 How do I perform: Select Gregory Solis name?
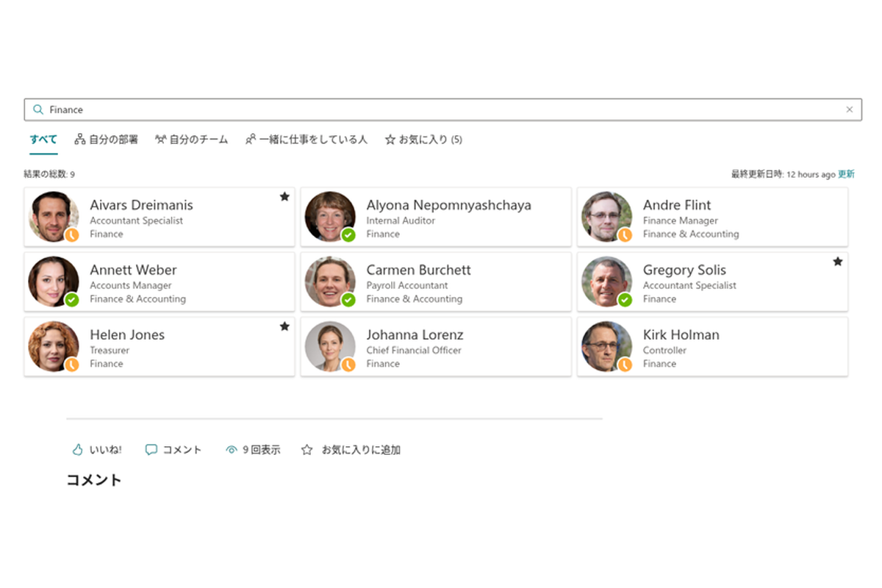coord(684,270)
